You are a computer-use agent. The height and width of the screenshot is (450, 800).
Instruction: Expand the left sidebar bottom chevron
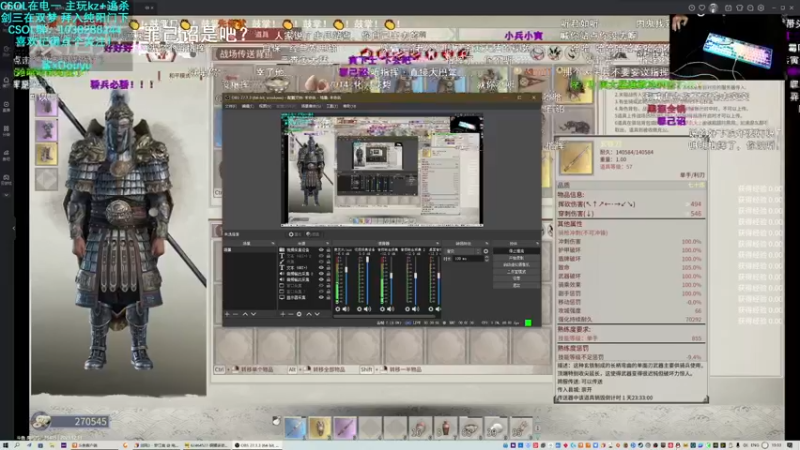tap(7, 195)
